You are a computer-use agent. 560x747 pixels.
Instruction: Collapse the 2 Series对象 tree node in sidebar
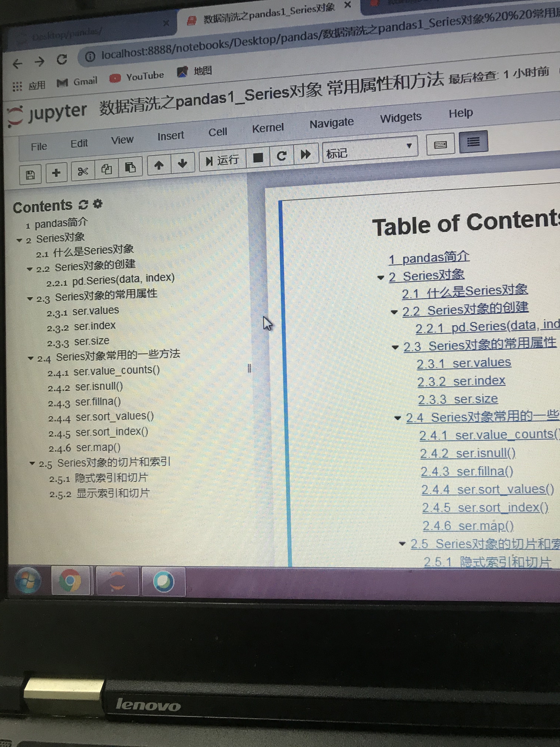(19, 240)
